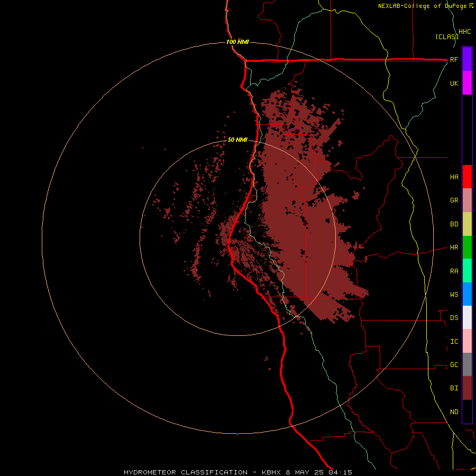The height and width of the screenshot is (476, 476).
Task: Pick the blue WS legend swatch
Action: (x=467, y=294)
